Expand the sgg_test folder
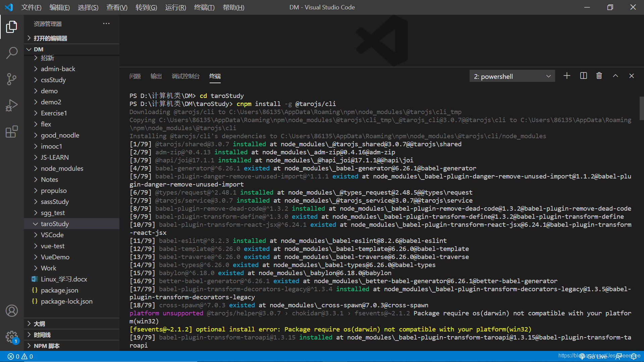The image size is (644, 362). [x=72, y=213]
